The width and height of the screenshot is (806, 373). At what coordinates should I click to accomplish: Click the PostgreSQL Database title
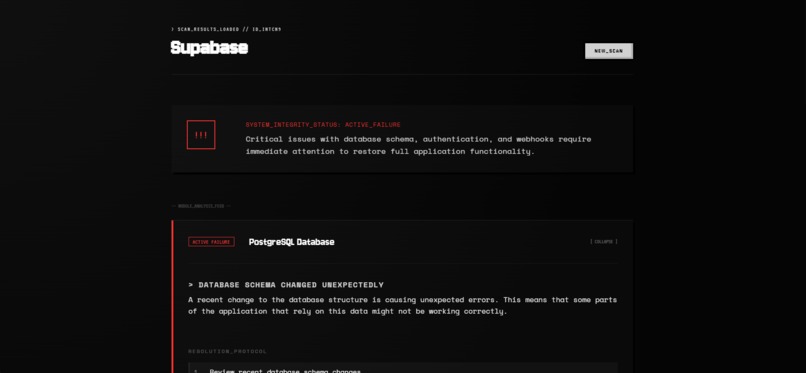point(291,242)
